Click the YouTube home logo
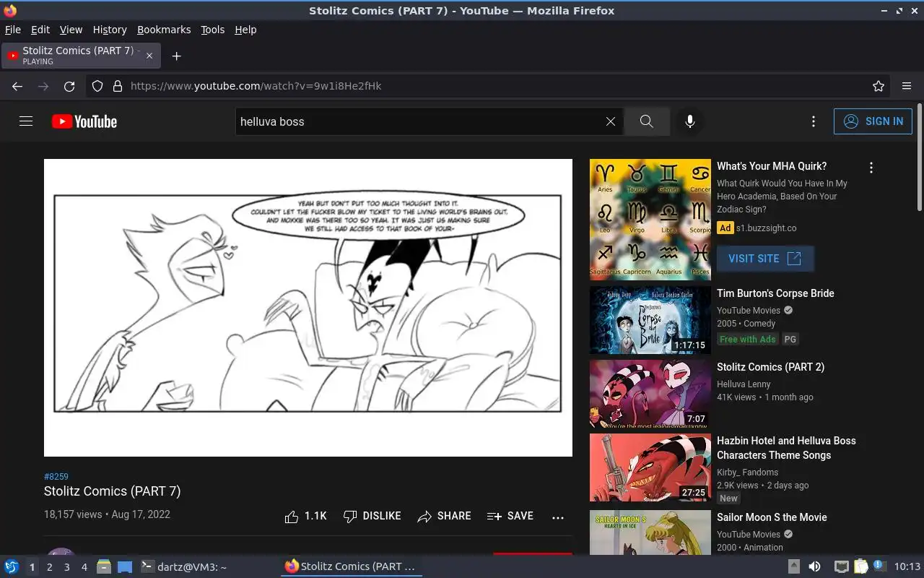Screen dimensions: 924x578 pyautogui.click(x=84, y=121)
